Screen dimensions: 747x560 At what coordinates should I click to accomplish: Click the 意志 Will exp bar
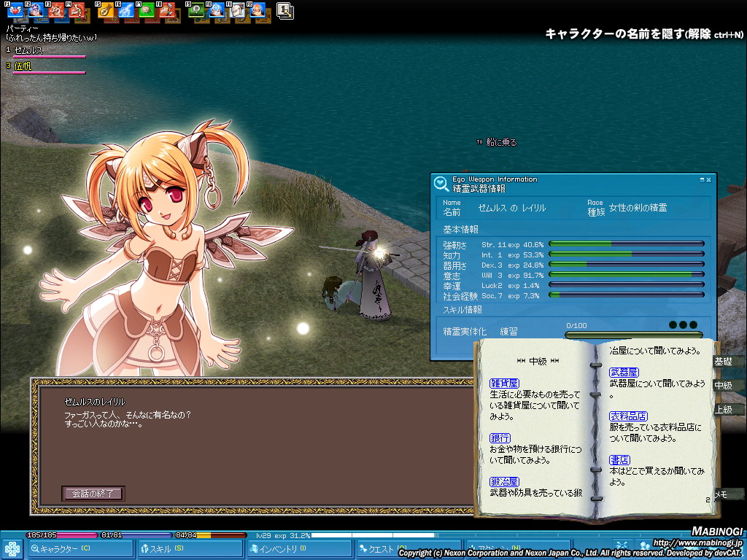(627, 275)
